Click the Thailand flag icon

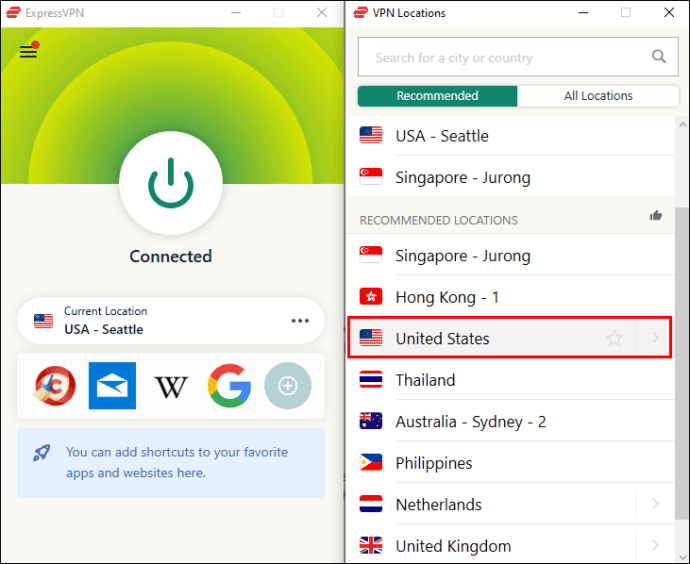tap(371, 379)
